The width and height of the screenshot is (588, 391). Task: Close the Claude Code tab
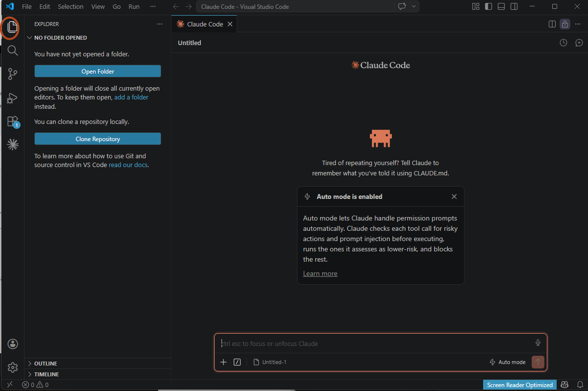pos(230,24)
